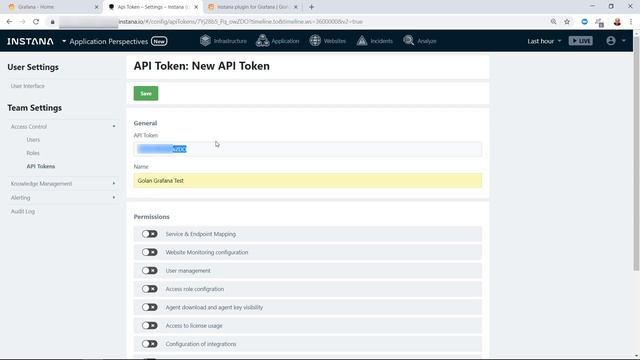The height and width of the screenshot is (360, 640).
Task: Open Chrome three-dot menu
Action: click(x=631, y=22)
